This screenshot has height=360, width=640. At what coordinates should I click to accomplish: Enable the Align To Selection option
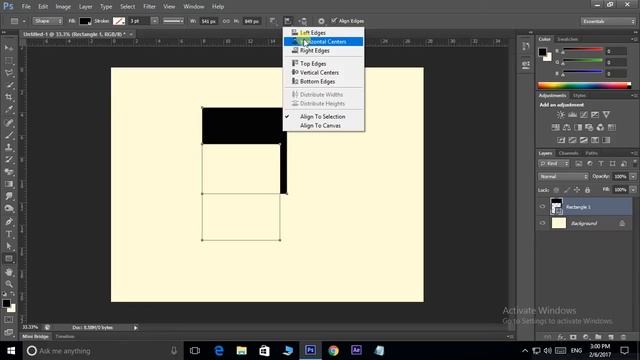click(322, 117)
